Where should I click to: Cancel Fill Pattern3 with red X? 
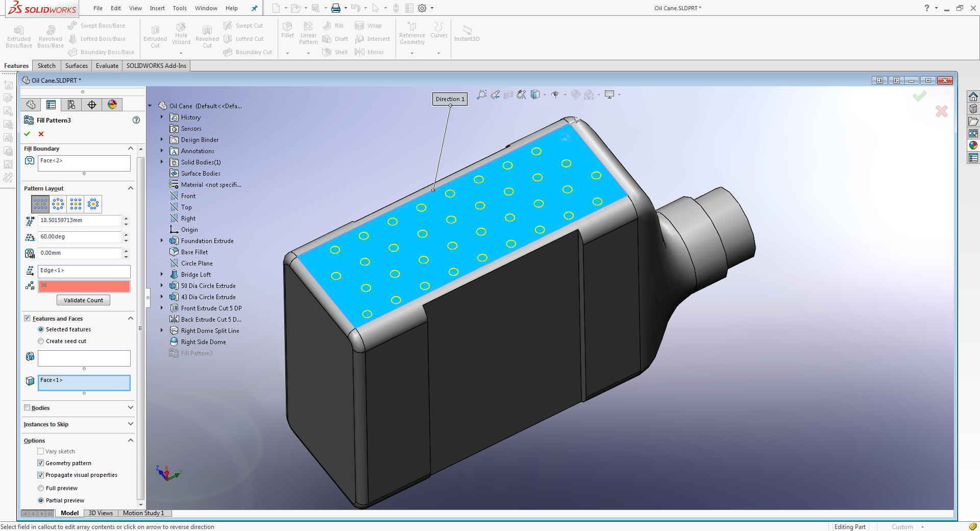[x=41, y=134]
